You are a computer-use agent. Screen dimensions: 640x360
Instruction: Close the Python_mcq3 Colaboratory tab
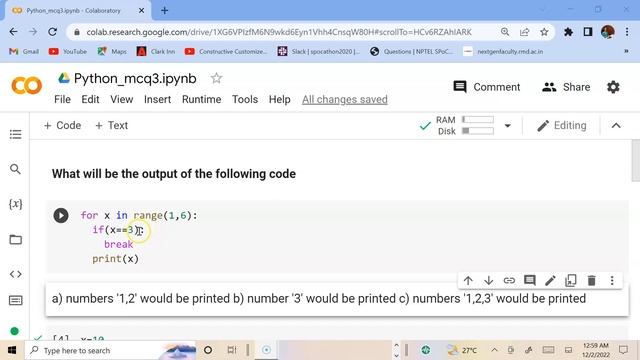point(141,11)
